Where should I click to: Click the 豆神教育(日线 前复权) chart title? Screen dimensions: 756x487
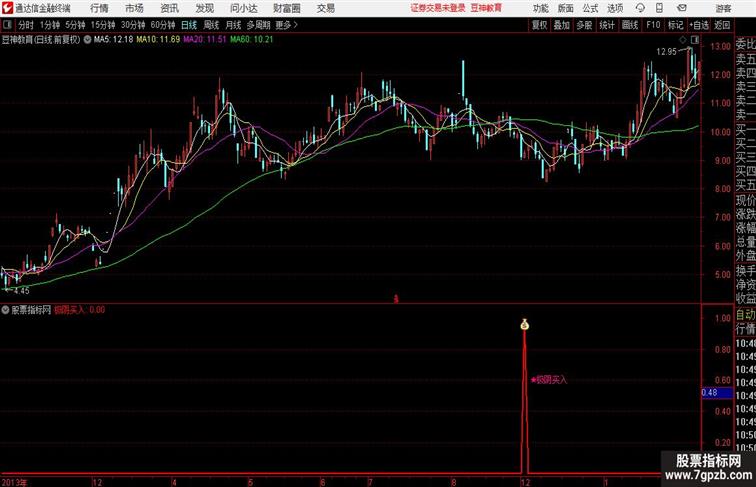tap(41, 40)
